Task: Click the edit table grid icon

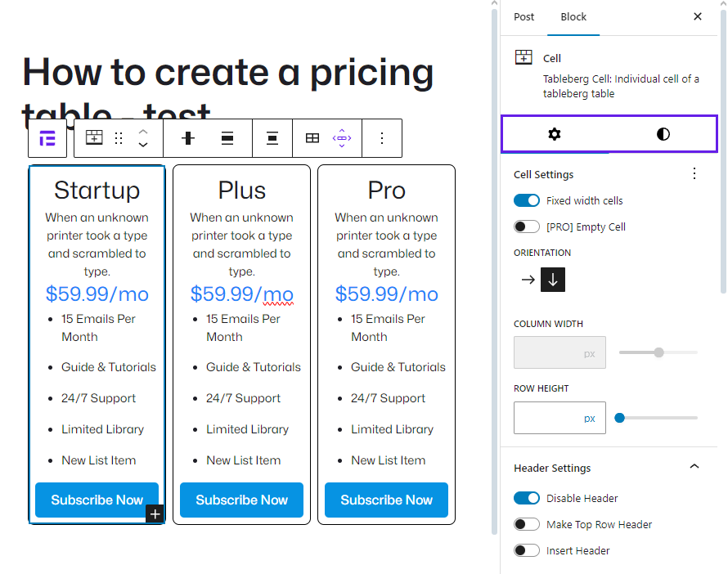Action: tap(312, 138)
